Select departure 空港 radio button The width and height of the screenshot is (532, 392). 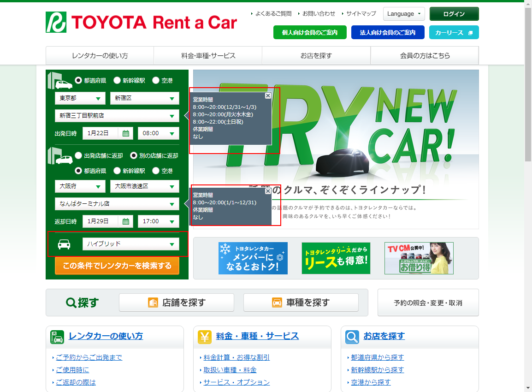point(156,80)
